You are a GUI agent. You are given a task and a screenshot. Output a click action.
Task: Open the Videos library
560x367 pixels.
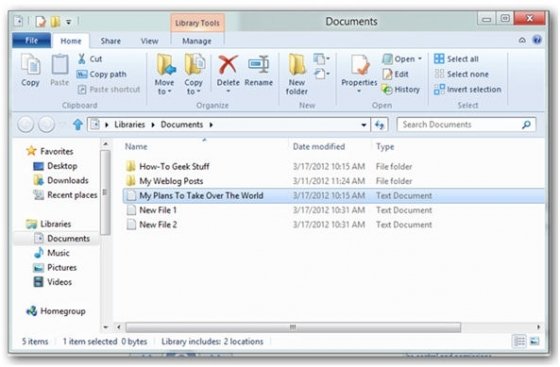tap(53, 282)
